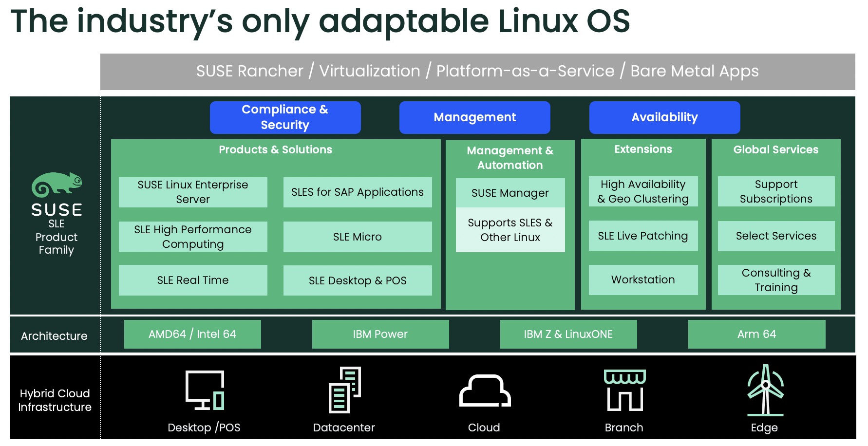Toggle the Availability option

(x=664, y=117)
